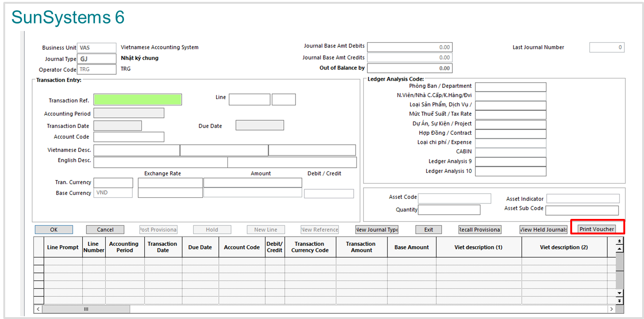
Task: Click the Asset Indicator field
Action: point(583,199)
